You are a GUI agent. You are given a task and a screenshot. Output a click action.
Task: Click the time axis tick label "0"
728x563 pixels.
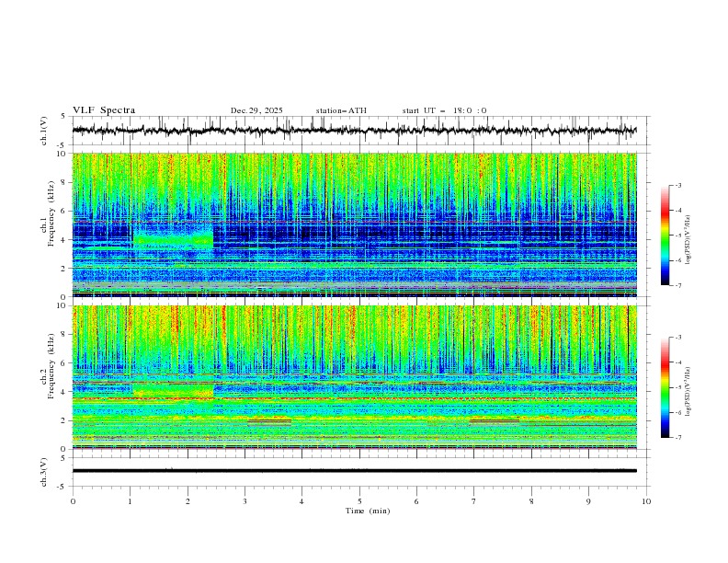tap(73, 501)
